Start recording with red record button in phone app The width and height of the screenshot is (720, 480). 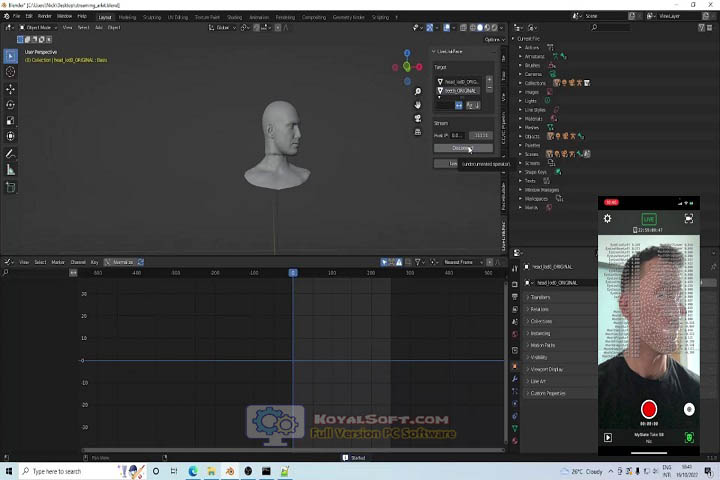pos(649,409)
